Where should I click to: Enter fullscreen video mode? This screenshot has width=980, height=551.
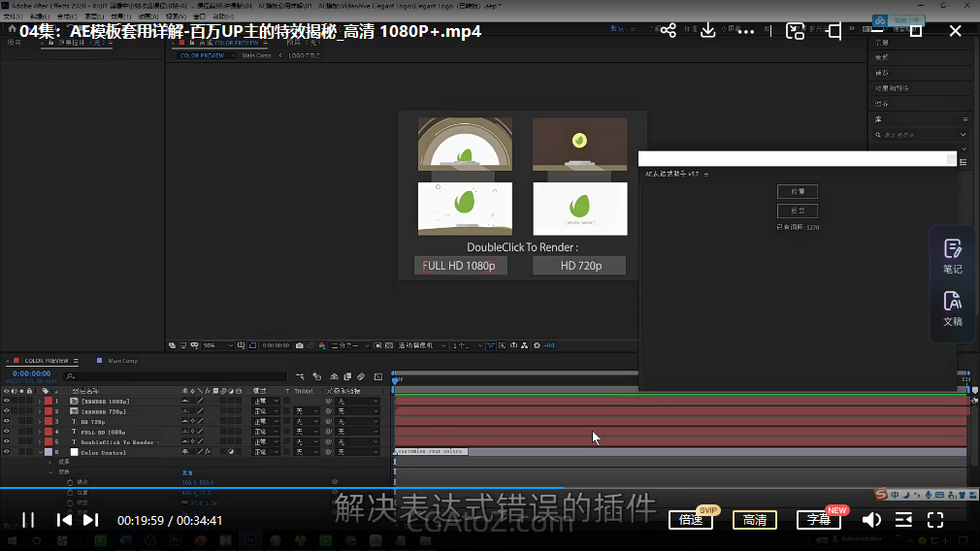[935, 520]
